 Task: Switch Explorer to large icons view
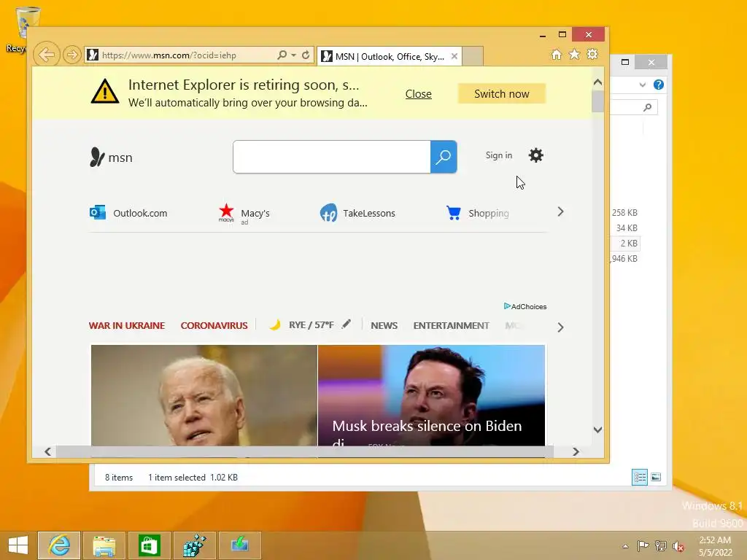point(656,477)
